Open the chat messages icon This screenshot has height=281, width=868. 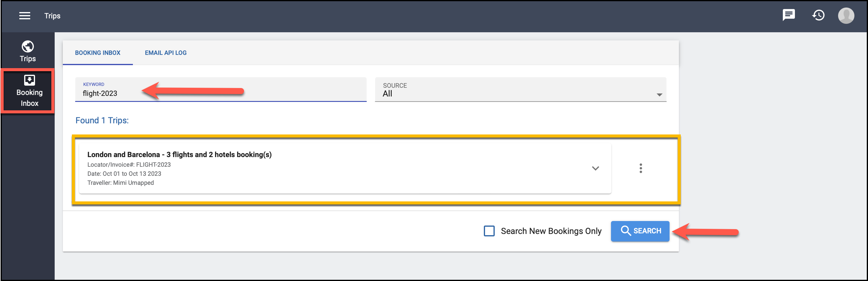tap(789, 15)
